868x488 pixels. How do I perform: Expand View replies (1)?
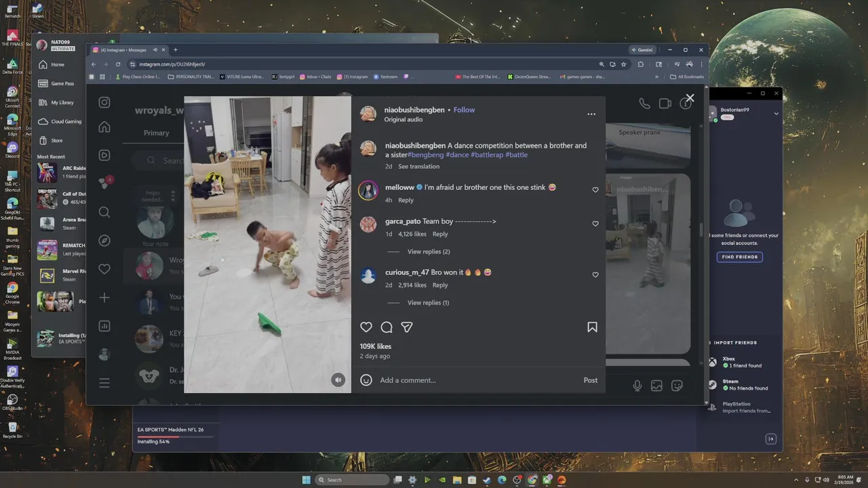click(428, 302)
